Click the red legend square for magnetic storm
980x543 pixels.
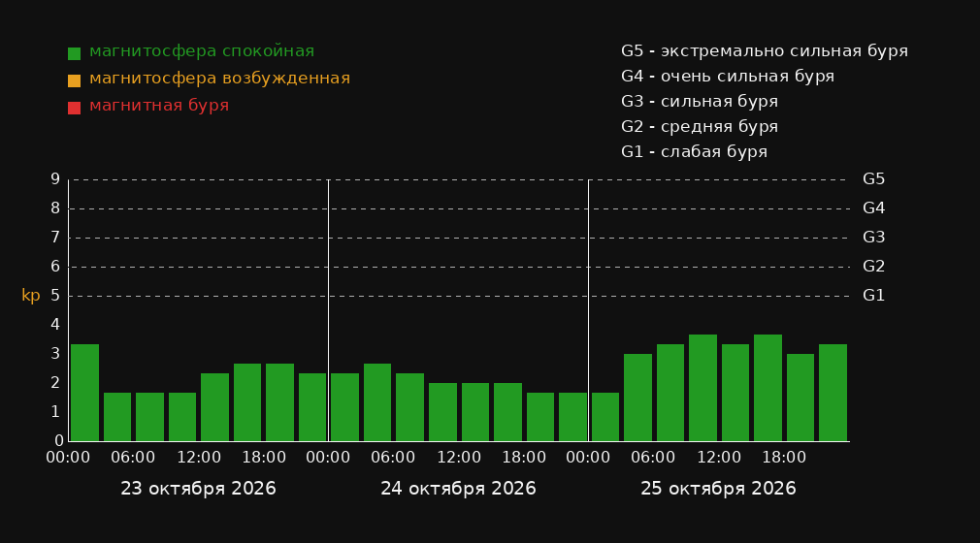(74, 108)
